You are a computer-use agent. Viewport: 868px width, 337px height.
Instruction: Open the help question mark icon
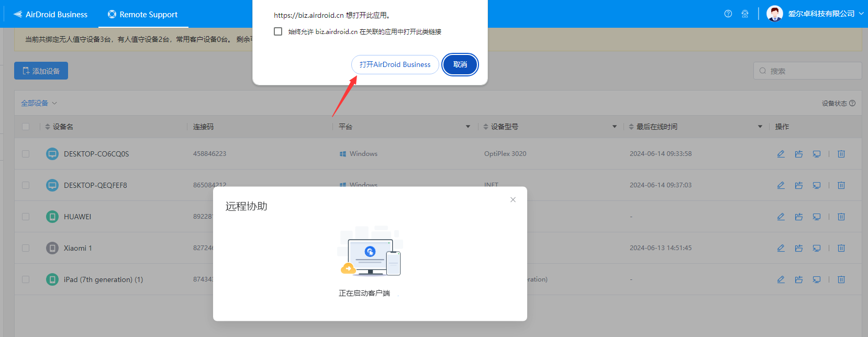(x=728, y=14)
